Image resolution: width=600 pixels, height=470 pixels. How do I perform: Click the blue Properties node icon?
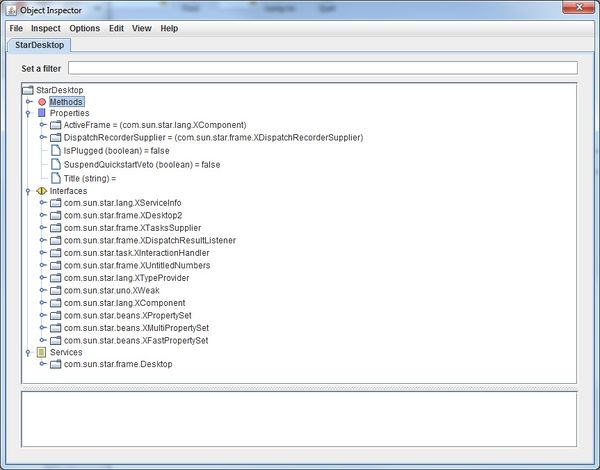point(42,113)
